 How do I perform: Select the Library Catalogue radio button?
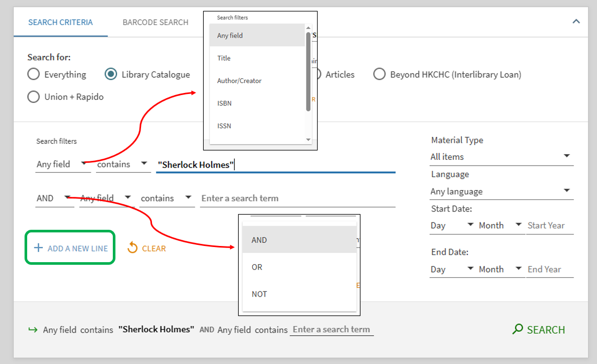(x=111, y=74)
